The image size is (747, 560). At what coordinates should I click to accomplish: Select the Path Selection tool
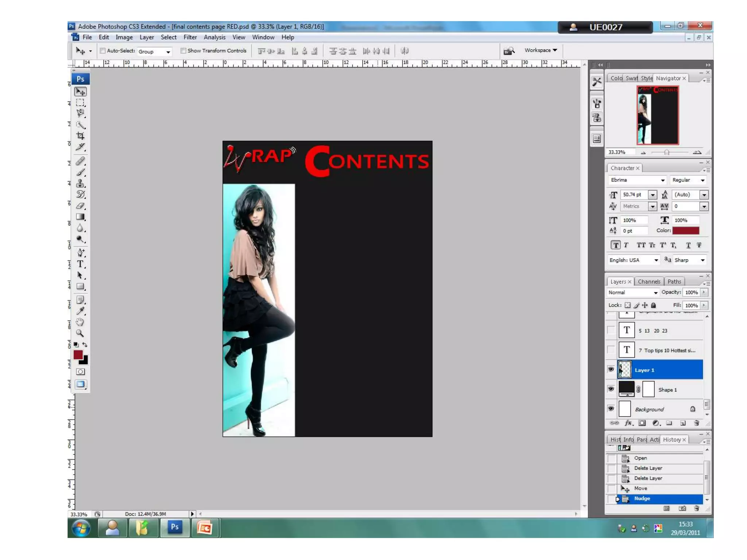click(80, 275)
